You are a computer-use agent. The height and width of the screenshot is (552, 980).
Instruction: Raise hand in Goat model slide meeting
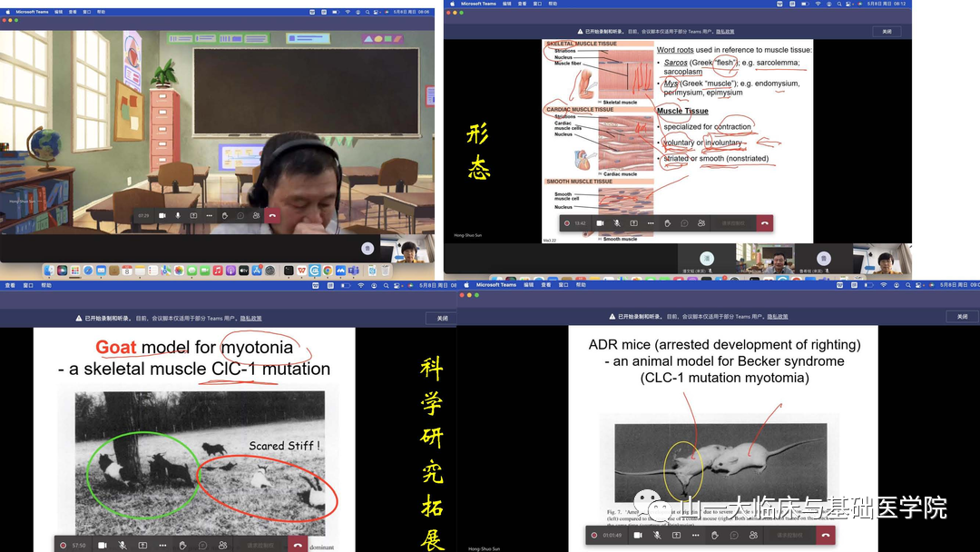click(182, 545)
